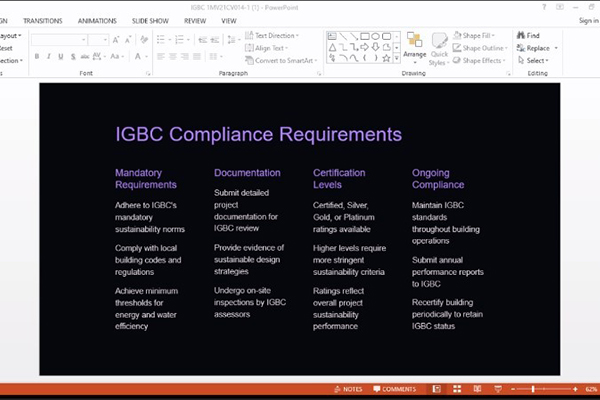Select the Rectangle shape in gallery
This screenshot has width=600, height=400.
click(365, 36)
